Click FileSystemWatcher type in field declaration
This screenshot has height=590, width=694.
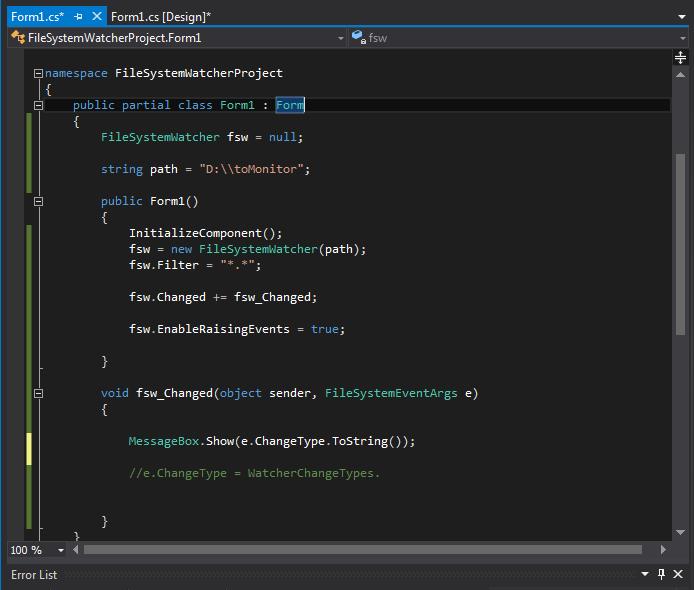coord(160,137)
